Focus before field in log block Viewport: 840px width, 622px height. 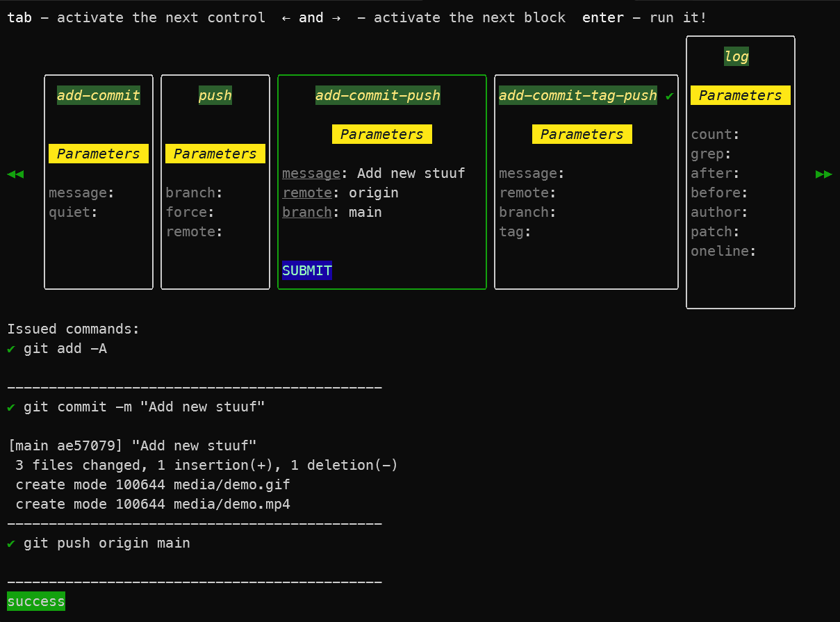coord(720,193)
